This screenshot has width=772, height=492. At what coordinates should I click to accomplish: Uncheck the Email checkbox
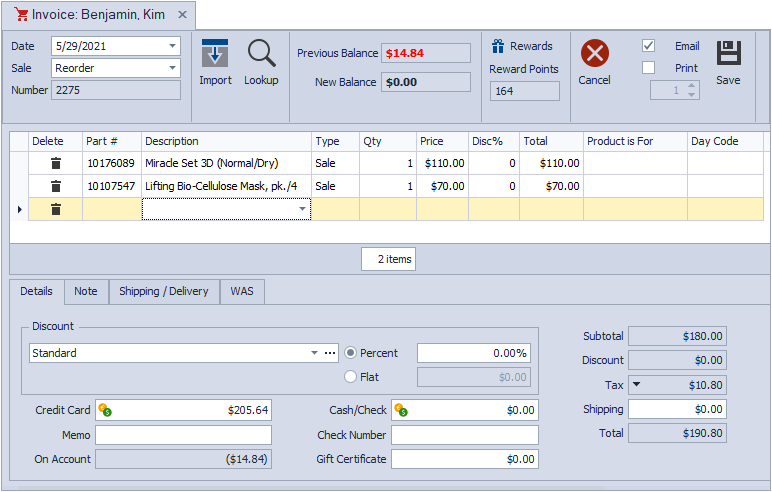[x=648, y=46]
